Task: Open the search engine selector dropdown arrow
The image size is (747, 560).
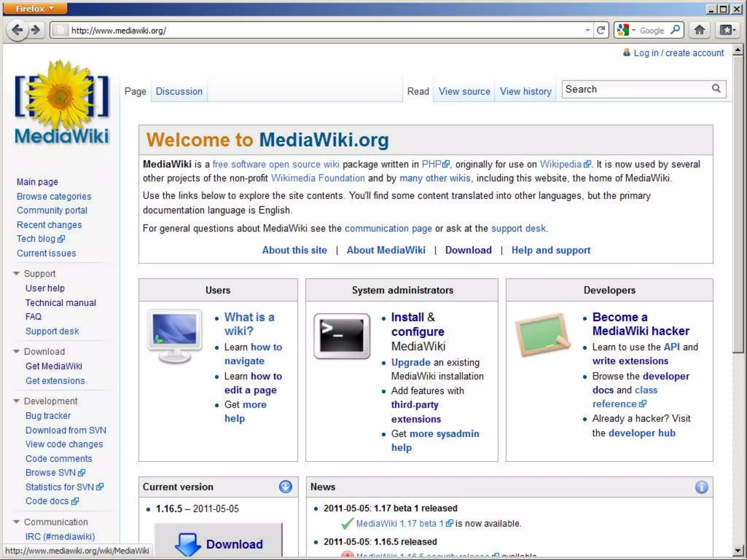Action: pyautogui.click(x=634, y=30)
